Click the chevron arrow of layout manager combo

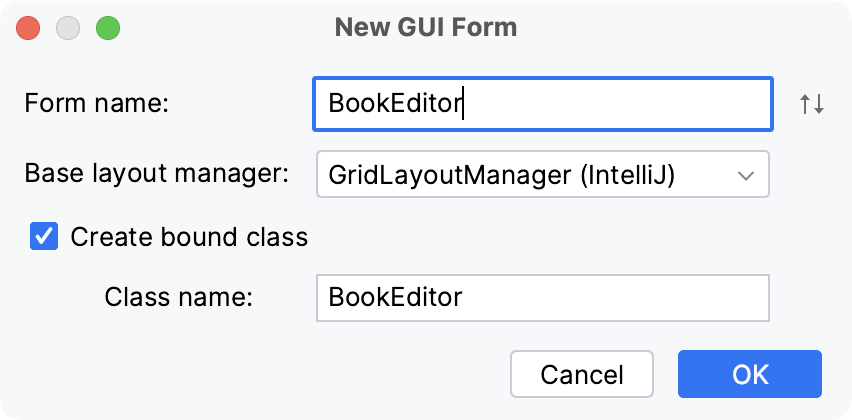tap(745, 176)
